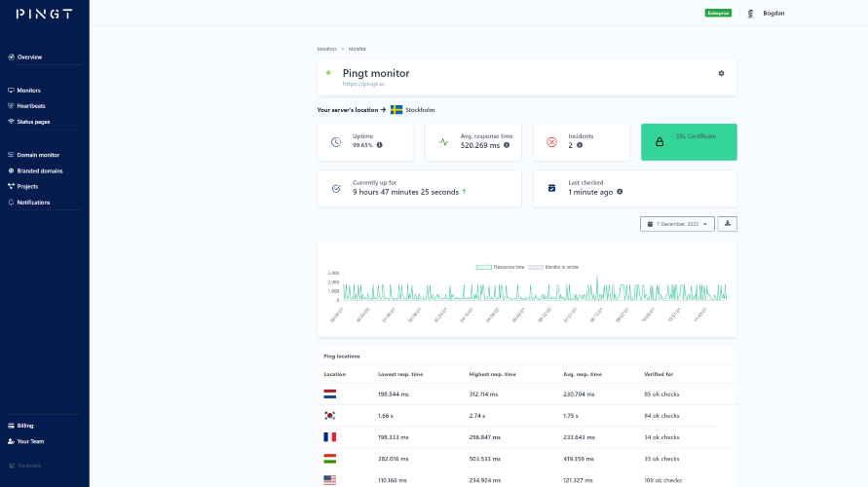Open Status pages in the sidebar
Screen dimensions: 868x487
(29, 122)
